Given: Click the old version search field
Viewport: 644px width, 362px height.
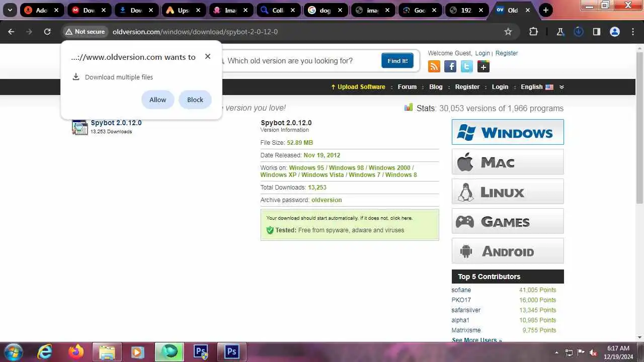Looking at the screenshot, I should pyautogui.click(x=302, y=61).
